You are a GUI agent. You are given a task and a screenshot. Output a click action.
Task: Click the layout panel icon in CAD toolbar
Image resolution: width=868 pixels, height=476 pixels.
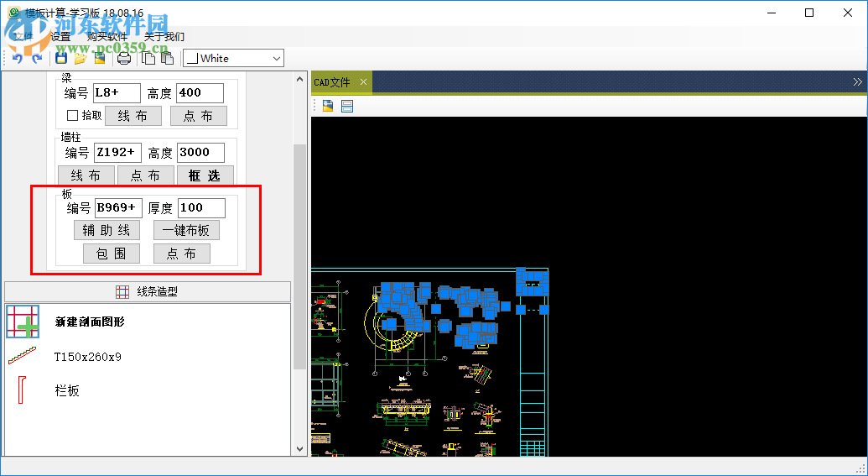point(347,106)
